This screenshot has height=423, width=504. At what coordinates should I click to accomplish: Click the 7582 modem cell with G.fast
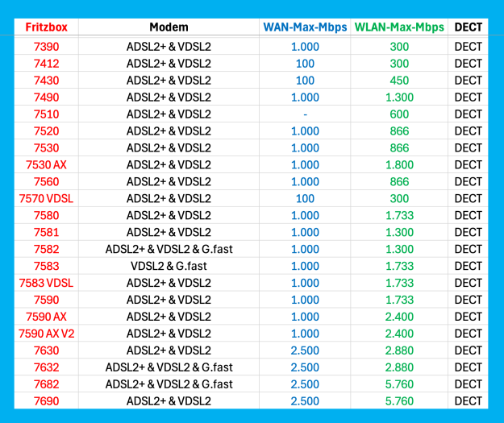coord(169,249)
